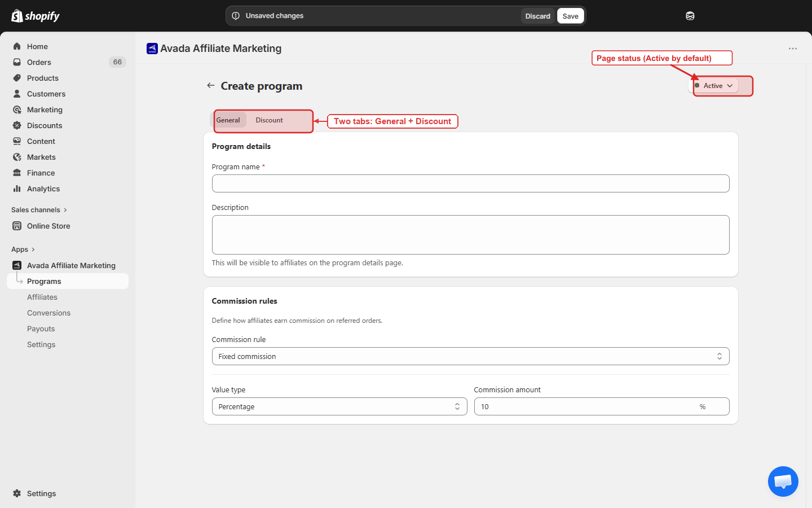Click the Description text area
The image size is (812, 508).
(470, 235)
